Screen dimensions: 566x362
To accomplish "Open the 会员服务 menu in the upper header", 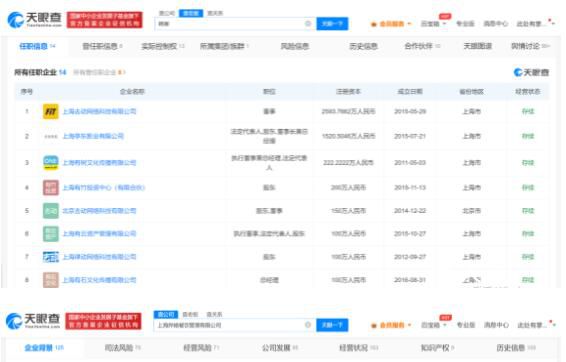I will coord(391,24).
